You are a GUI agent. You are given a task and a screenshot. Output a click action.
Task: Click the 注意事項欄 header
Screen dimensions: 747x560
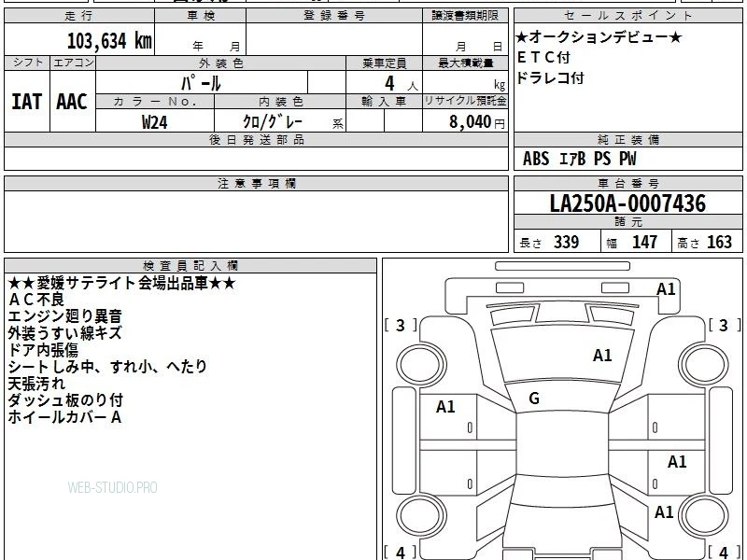[256, 183]
